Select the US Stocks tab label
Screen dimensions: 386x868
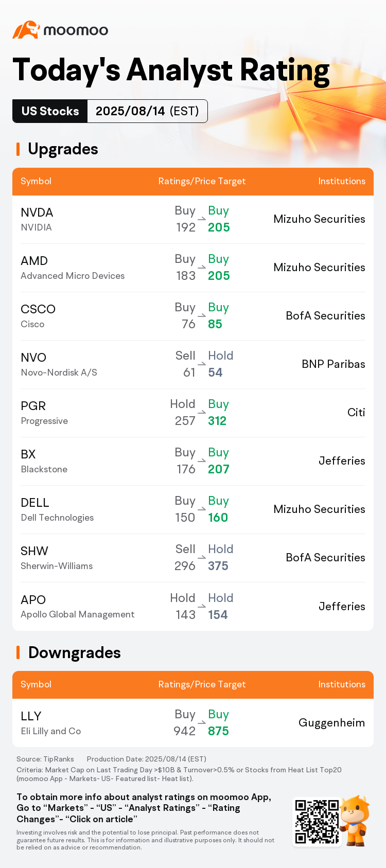50,111
